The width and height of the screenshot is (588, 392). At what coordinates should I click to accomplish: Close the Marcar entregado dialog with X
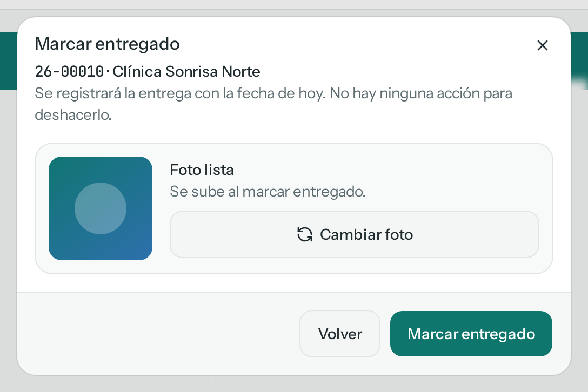click(x=542, y=45)
